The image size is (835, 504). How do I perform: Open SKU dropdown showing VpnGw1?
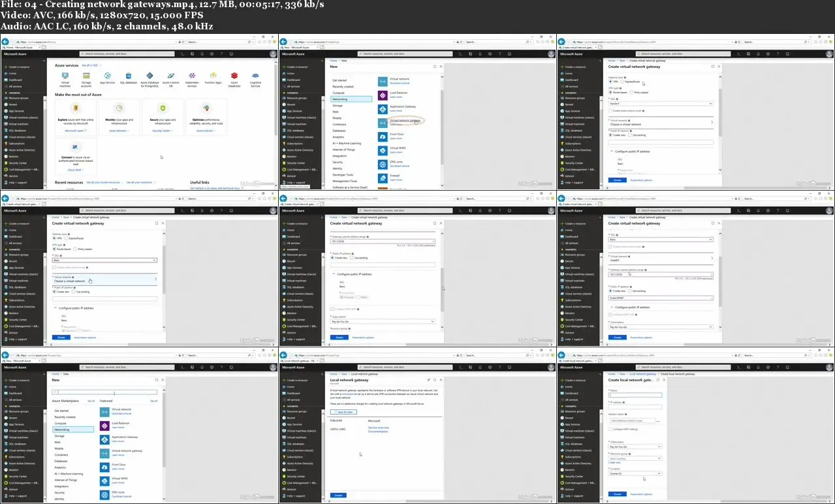click(661, 104)
